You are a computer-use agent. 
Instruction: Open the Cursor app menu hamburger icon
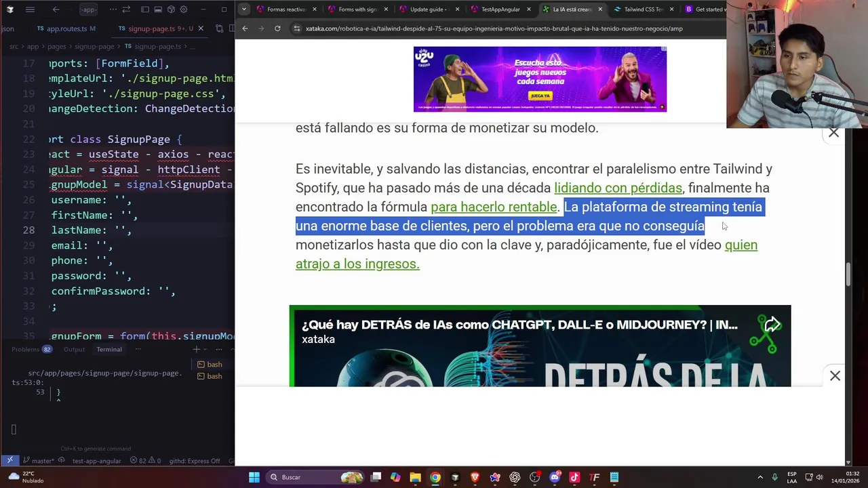tap(30, 9)
